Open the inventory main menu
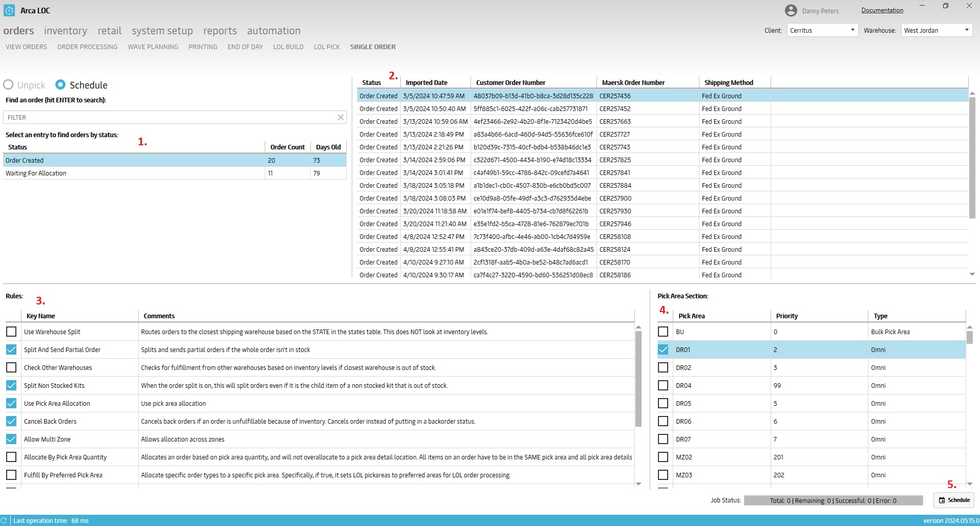Screen dimensions: 980x526 pos(66,31)
